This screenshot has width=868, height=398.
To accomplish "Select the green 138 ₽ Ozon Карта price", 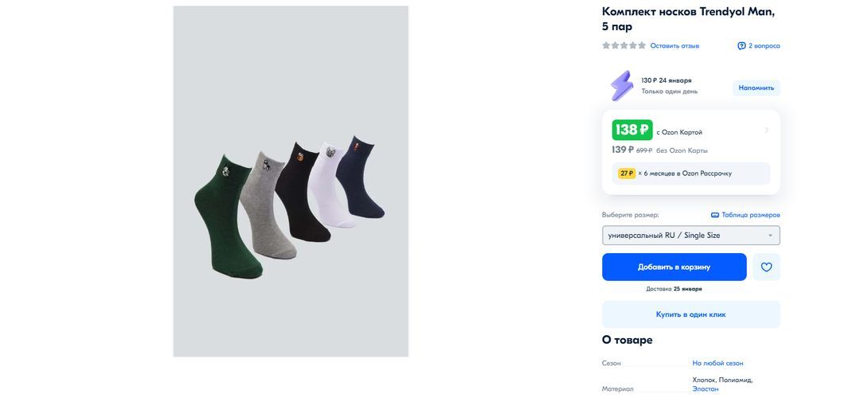I will point(632,131).
